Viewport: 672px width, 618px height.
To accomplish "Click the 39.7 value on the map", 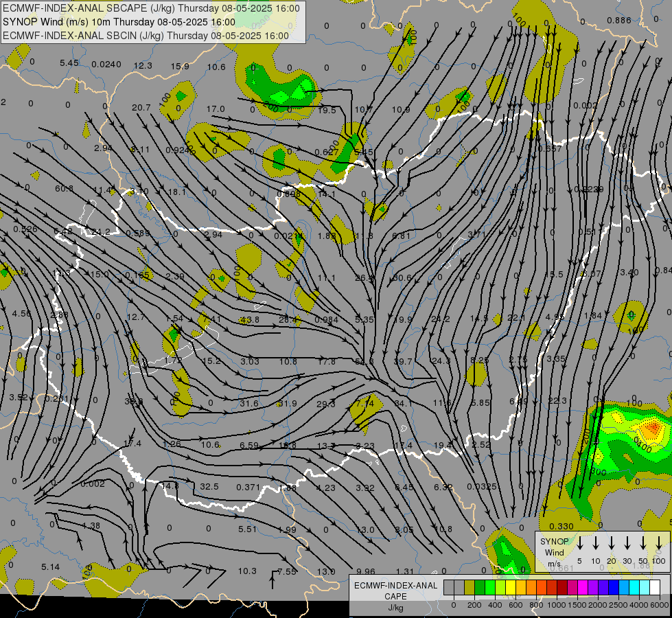I will click(x=403, y=362).
